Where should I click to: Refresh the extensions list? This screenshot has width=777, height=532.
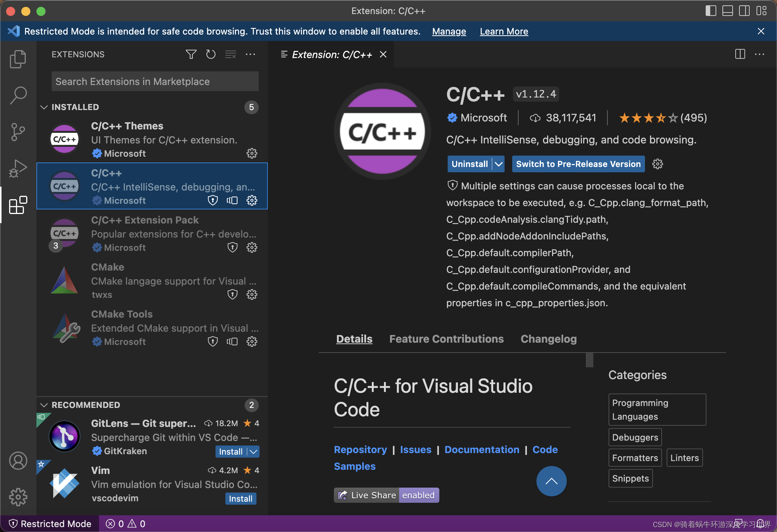click(211, 55)
